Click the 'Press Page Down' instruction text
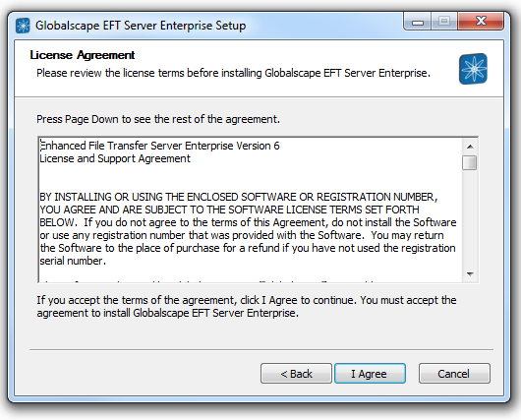This screenshot has height=420, width=521. pos(158,119)
